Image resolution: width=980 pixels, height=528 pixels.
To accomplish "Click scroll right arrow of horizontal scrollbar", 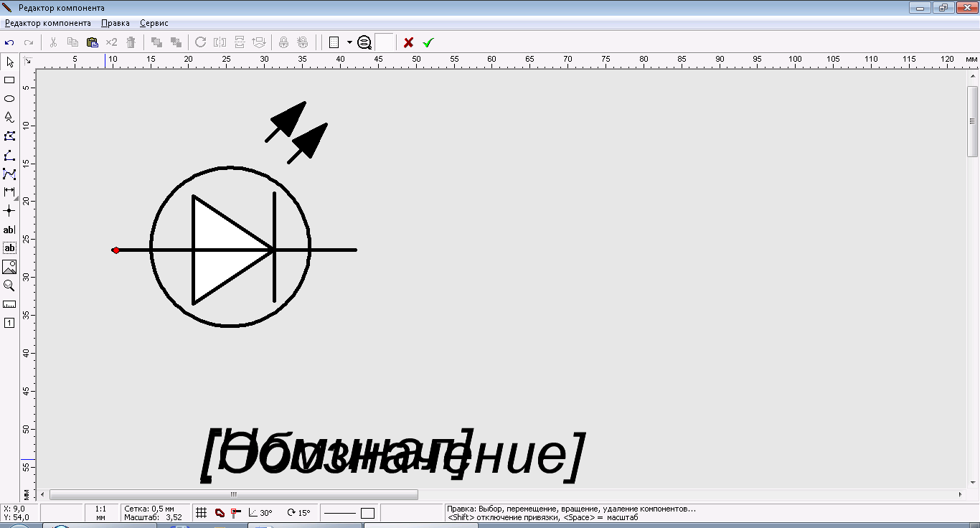I will (x=961, y=494).
